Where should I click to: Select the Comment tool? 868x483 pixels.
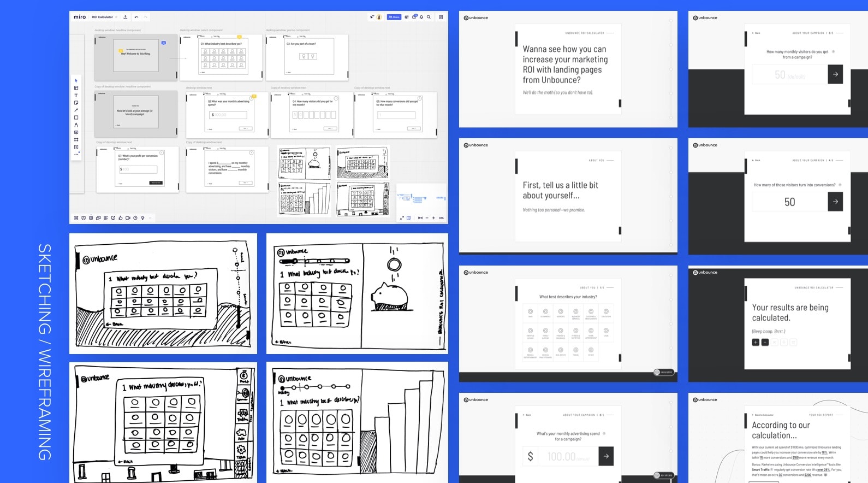[x=76, y=132]
